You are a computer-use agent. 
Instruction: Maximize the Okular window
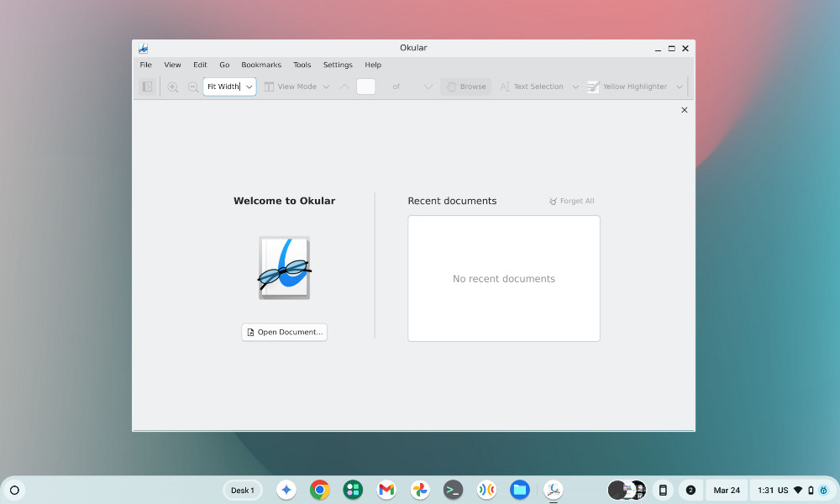672,48
